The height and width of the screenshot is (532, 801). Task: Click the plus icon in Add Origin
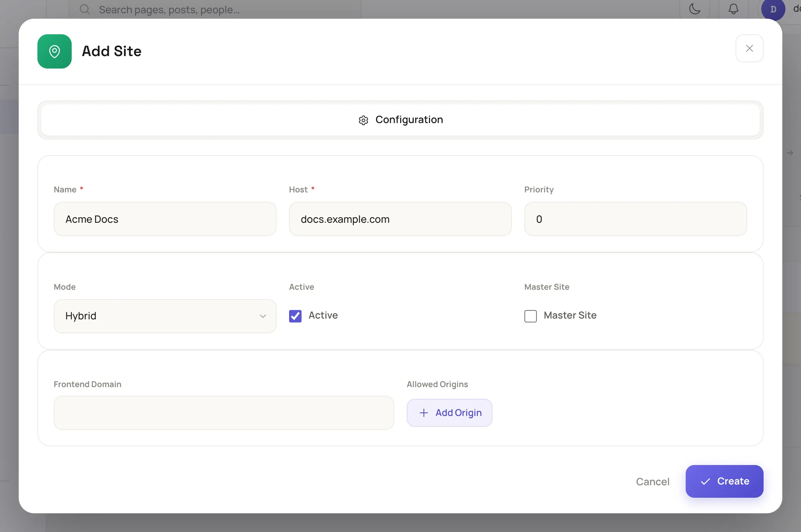pyautogui.click(x=424, y=413)
